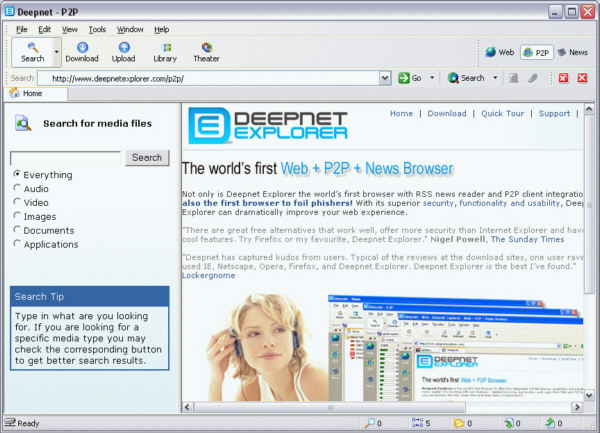Switch to Web mode
The height and width of the screenshot is (433, 600).
(x=500, y=52)
